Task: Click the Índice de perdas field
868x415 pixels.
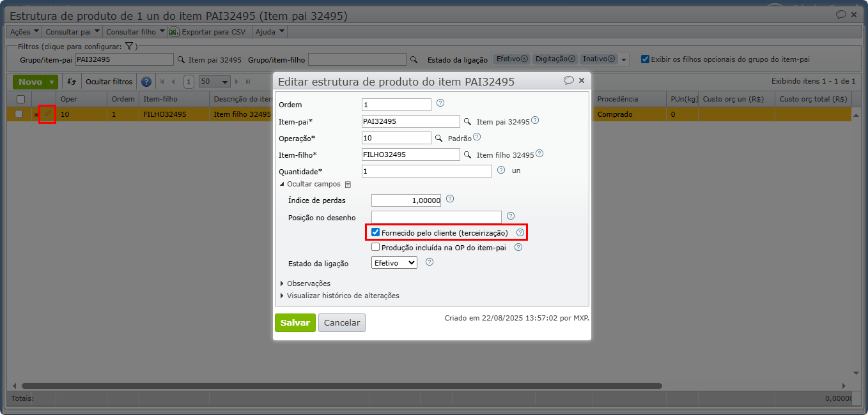Action: tap(407, 200)
